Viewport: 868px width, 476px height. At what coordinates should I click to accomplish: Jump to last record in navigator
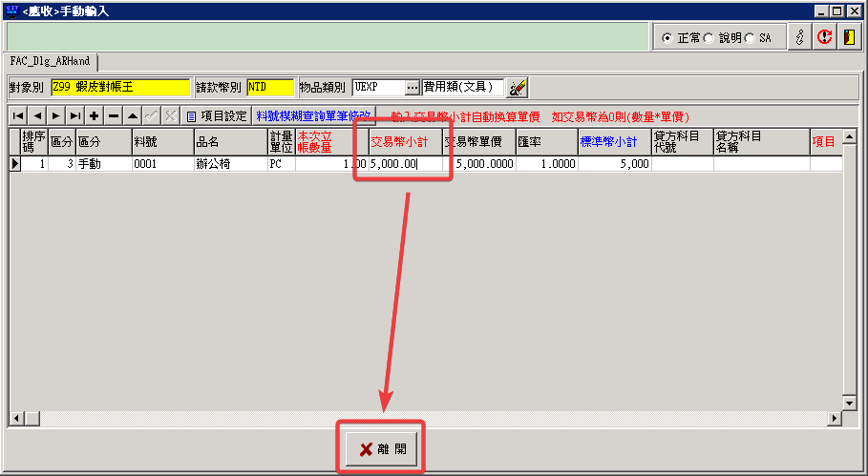74,115
